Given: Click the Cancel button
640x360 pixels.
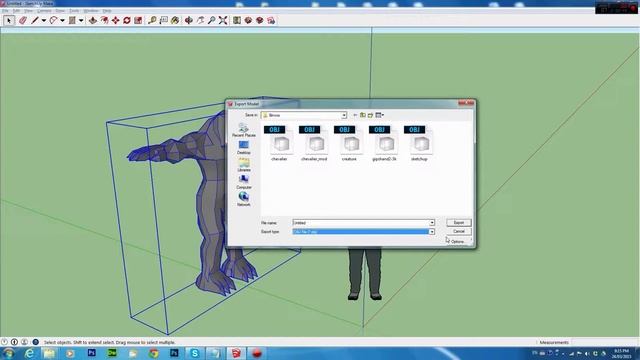Looking at the screenshot, I should [459, 231].
